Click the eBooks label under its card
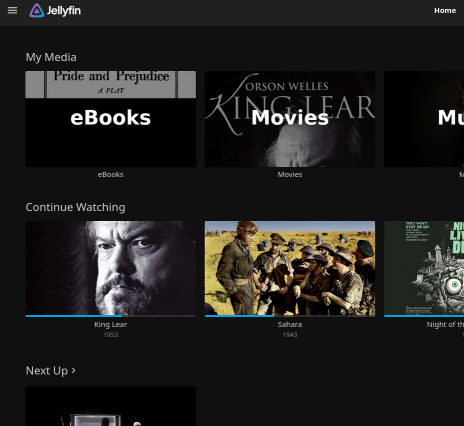Image resolution: width=464 pixels, height=426 pixels. (x=111, y=174)
